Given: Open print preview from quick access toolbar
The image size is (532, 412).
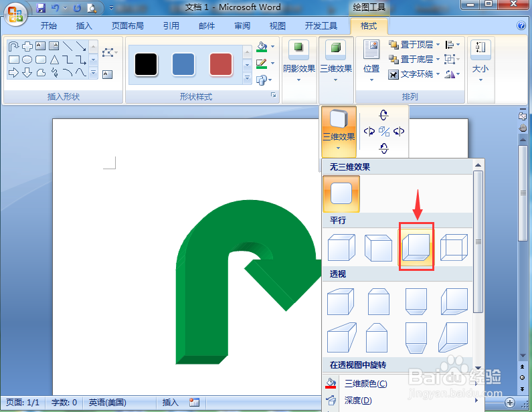Looking at the screenshot, I should coord(92,7).
